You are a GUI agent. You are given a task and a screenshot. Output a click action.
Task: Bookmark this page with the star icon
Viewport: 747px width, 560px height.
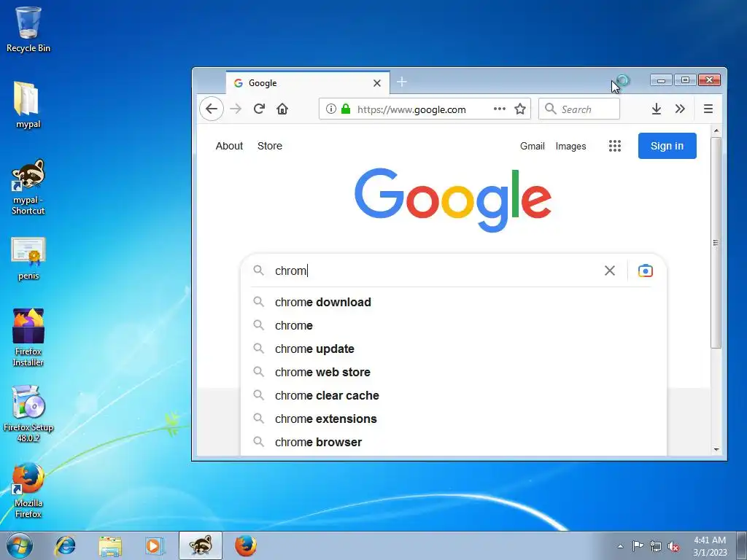(520, 109)
